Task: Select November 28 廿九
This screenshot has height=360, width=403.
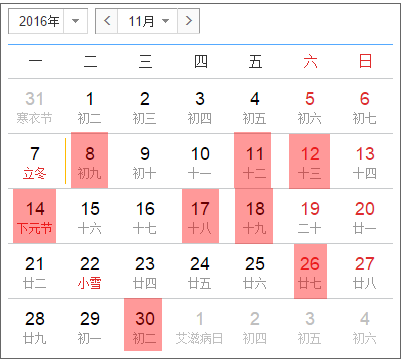Action: pyautogui.click(x=34, y=327)
